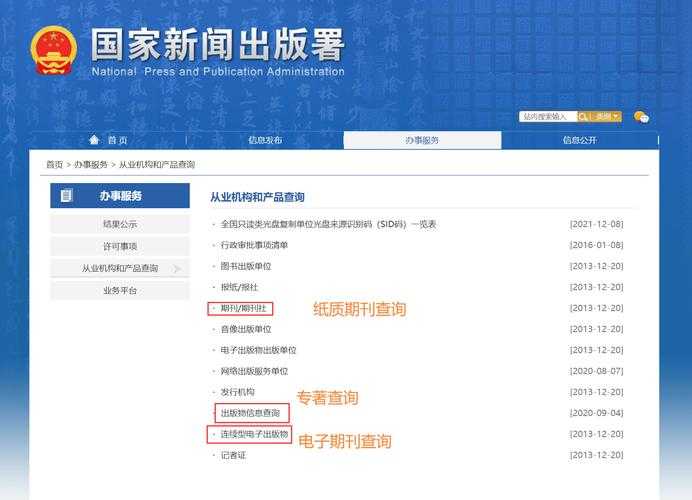This screenshot has width=692, height=500.
Task: Type in the site search input box
Action: tap(548, 117)
